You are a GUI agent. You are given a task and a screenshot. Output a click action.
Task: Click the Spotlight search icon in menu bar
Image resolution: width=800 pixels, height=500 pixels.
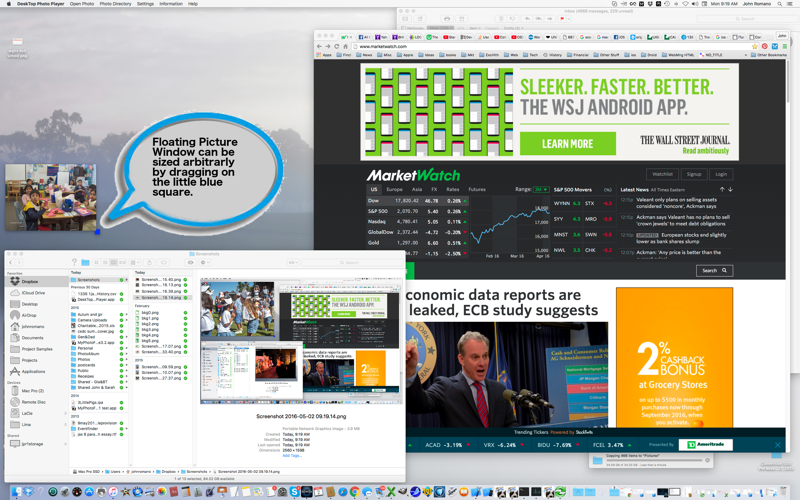tap(780, 4)
